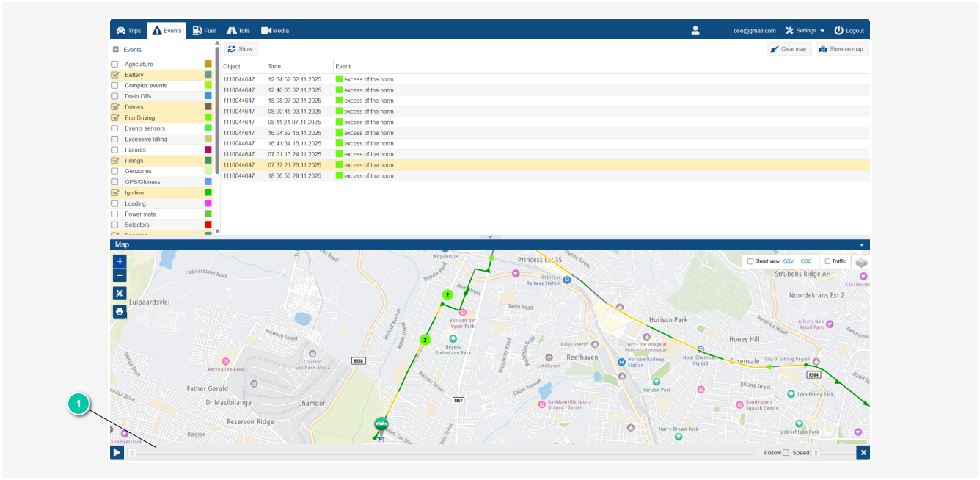This screenshot has height=480, width=980.
Task: Switch to the Fuel tab
Action: [204, 31]
